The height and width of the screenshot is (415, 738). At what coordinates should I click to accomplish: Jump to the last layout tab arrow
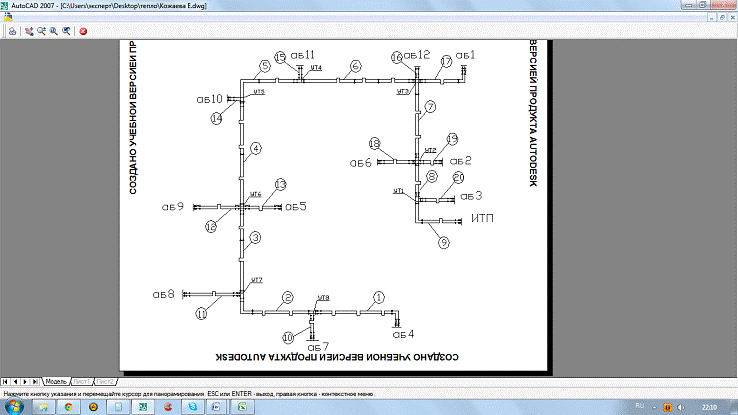(35, 382)
